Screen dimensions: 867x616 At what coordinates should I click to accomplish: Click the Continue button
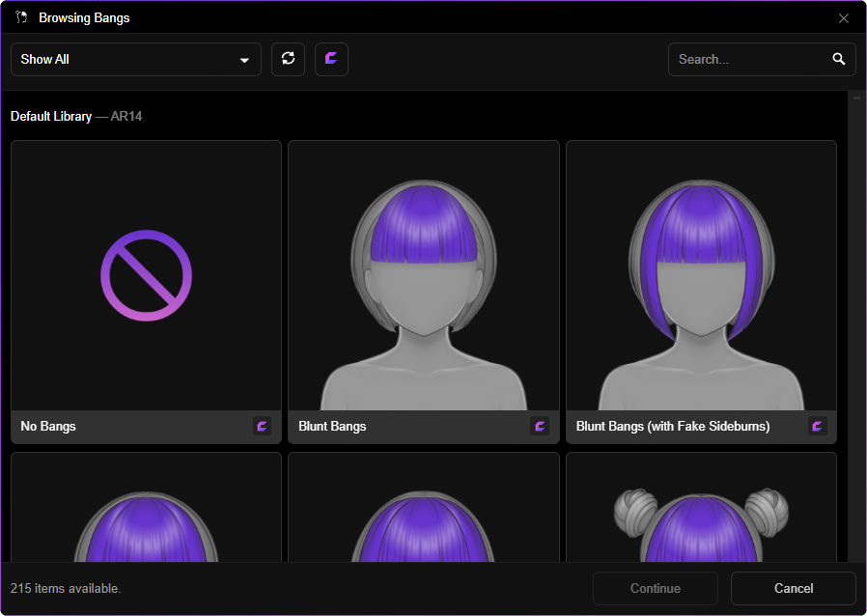(656, 588)
